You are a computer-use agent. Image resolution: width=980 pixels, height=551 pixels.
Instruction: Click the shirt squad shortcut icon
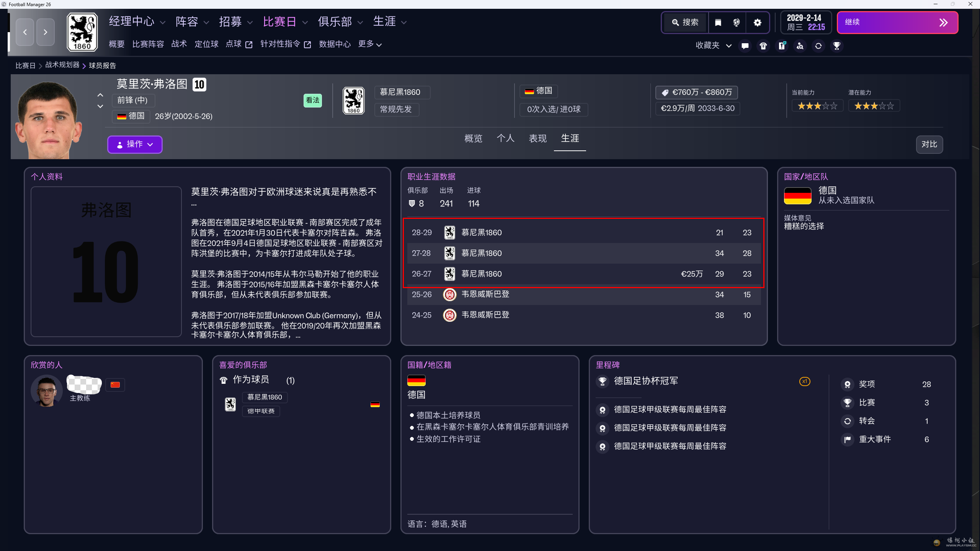(763, 46)
